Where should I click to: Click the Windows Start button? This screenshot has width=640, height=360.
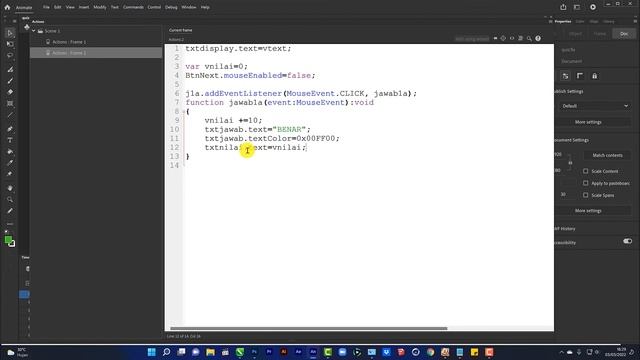pyautogui.click(x=151, y=352)
